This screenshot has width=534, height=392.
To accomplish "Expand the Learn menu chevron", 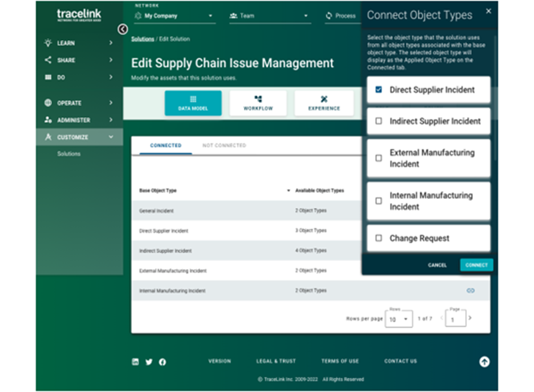I will click(x=111, y=42).
